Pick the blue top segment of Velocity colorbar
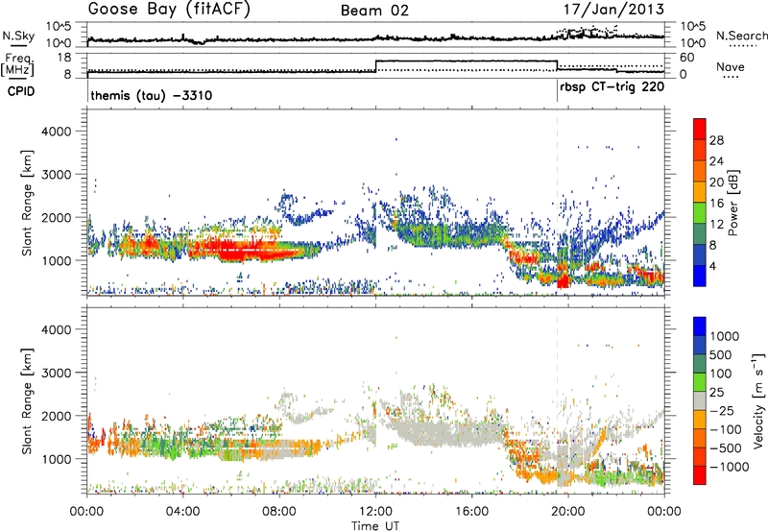This screenshot has height=532, width=768. point(700,326)
